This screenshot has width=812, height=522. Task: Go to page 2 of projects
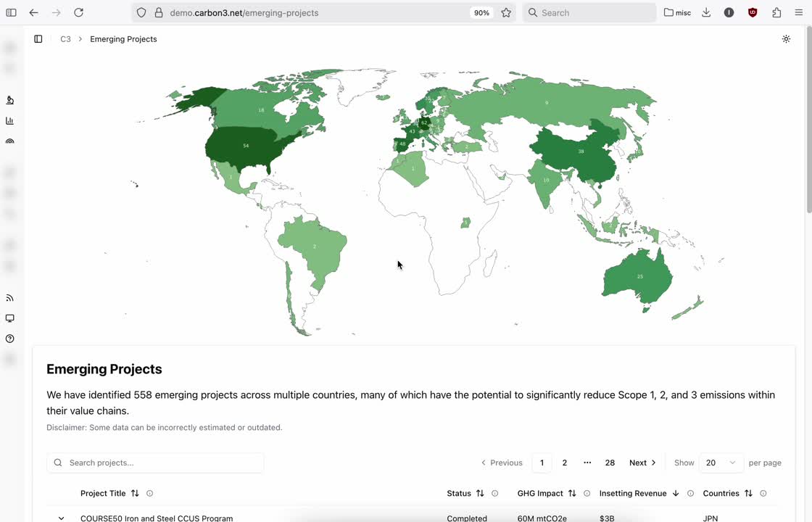click(x=565, y=463)
